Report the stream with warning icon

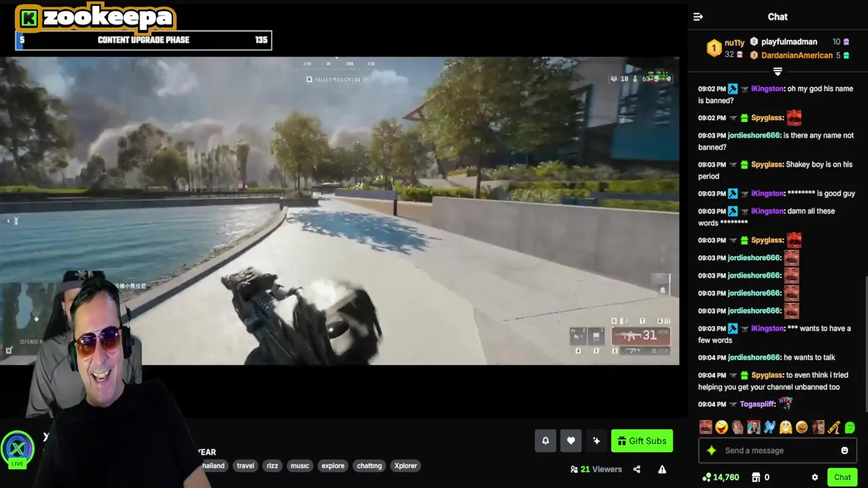click(x=662, y=469)
